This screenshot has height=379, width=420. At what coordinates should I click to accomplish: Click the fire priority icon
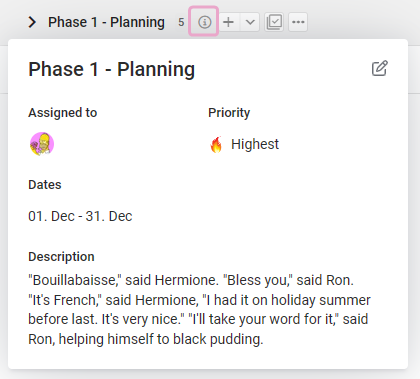coord(216,144)
